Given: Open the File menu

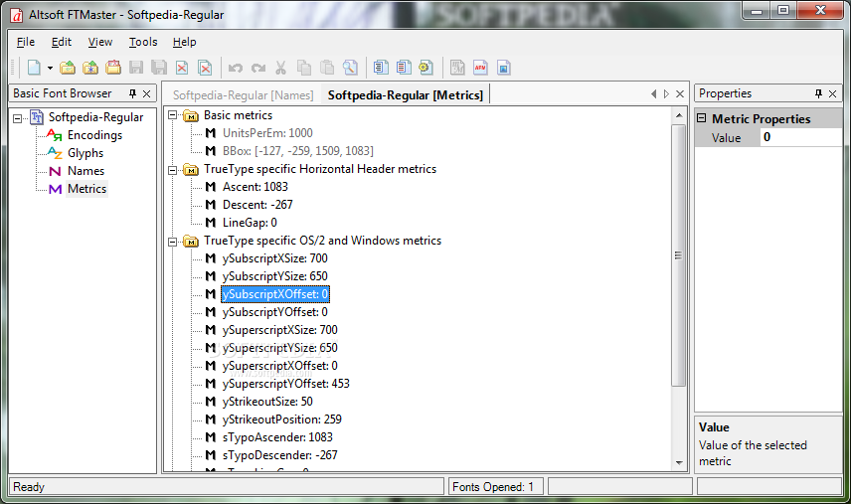Looking at the screenshot, I should 26,42.
